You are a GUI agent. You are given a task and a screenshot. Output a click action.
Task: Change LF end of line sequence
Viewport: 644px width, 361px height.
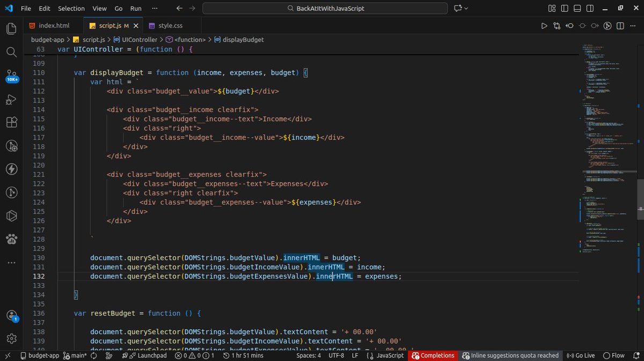click(x=355, y=356)
